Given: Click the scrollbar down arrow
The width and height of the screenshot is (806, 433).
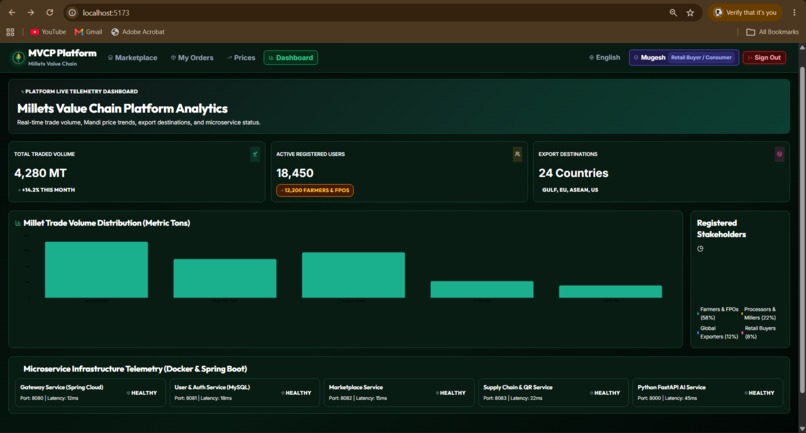Looking at the screenshot, I should [x=802, y=428].
